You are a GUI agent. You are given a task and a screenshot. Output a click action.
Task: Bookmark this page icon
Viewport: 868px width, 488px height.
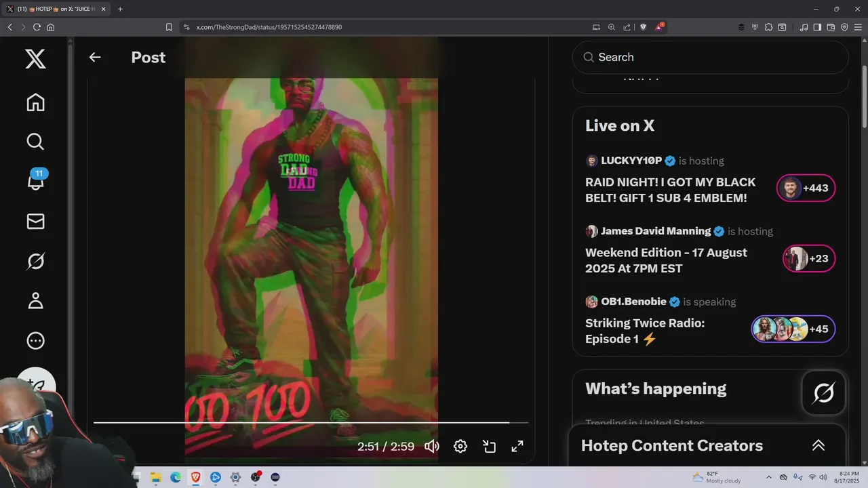[169, 27]
